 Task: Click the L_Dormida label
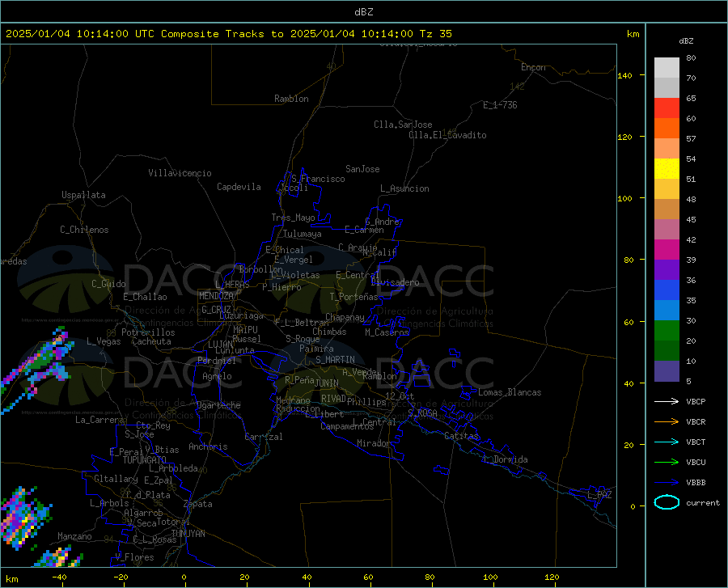point(505,459)
